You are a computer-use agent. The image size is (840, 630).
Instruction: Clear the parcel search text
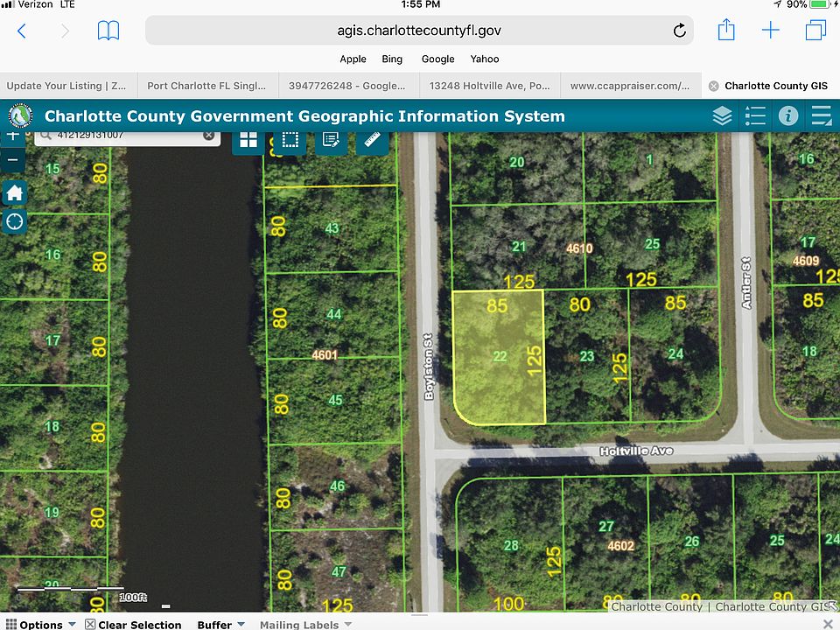point(209,136)
